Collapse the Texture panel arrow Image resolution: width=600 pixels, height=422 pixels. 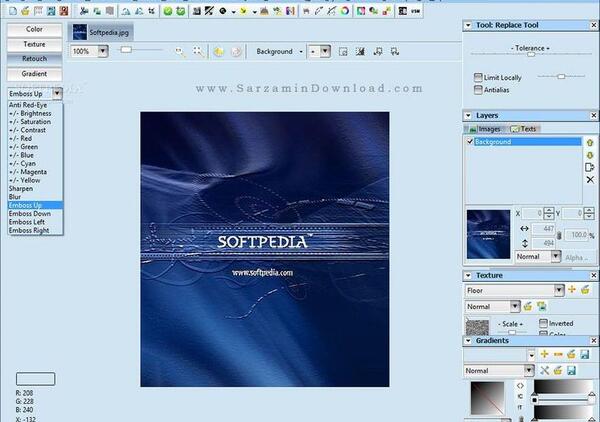[468, 275]
